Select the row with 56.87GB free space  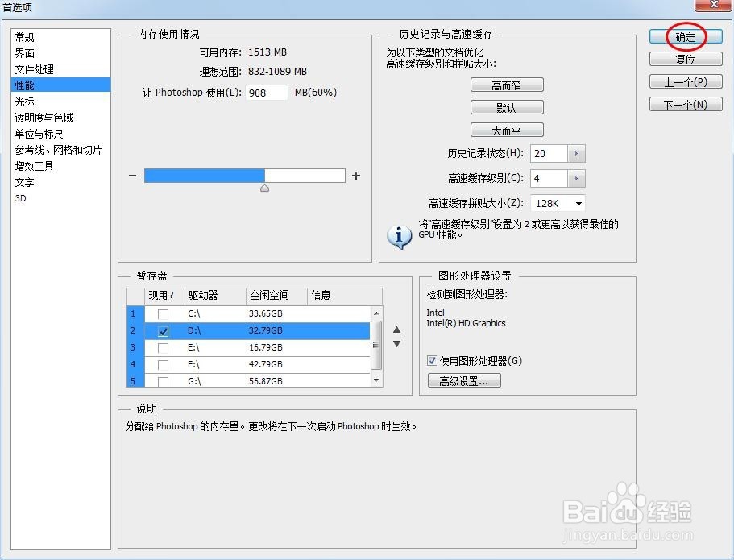coord(248,380)
